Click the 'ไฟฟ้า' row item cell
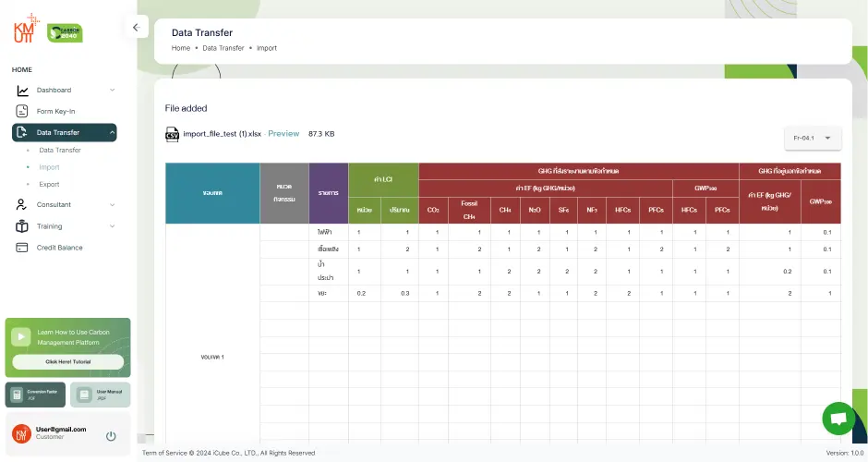The width and height of the screenshot is (868, 462). point(328,232)
